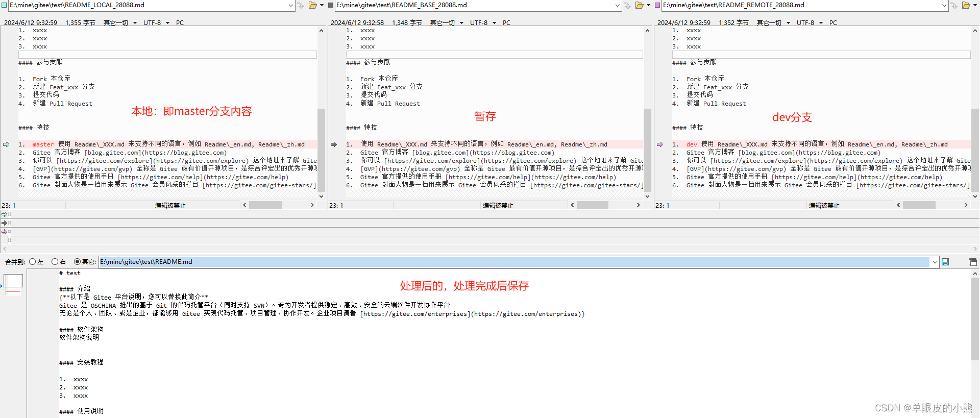Select the 其它 (other) merge-to radio button
This screenshot has width=980, height=418.
pos(78,262)
